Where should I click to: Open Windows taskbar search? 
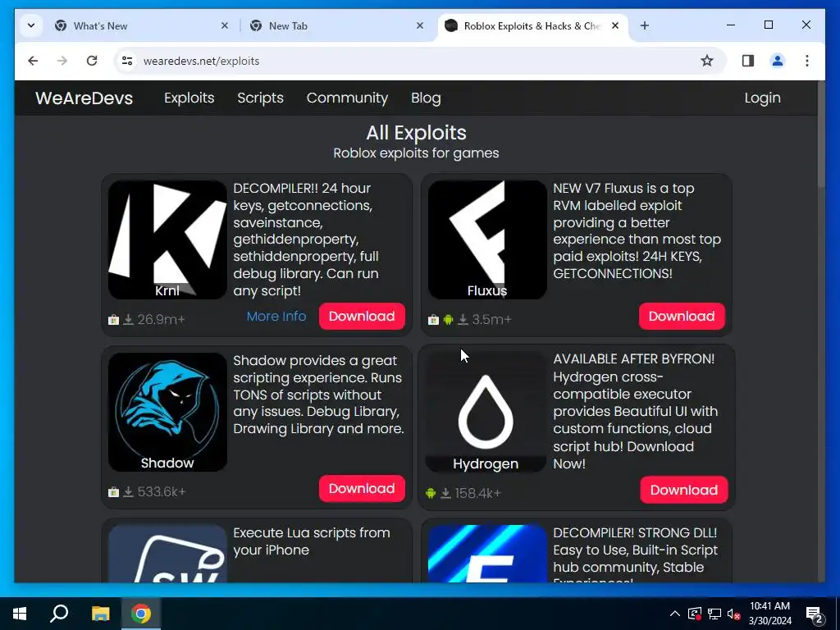(59, 614)
